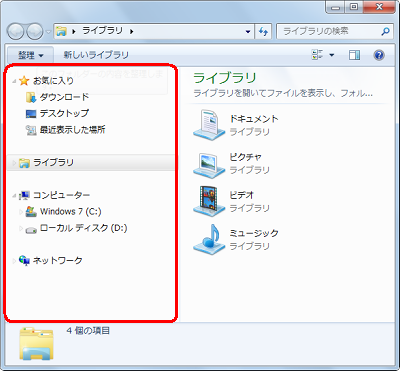Screen dimensions: 400x371
Task: Click the お気に入り star icon
Action: pos(24,81)
